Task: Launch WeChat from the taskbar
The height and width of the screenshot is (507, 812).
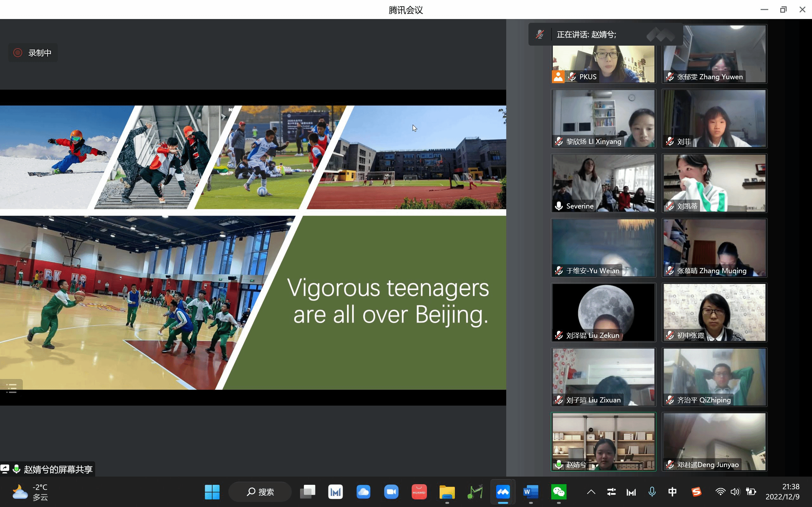Action: click(x=558, y=492)
